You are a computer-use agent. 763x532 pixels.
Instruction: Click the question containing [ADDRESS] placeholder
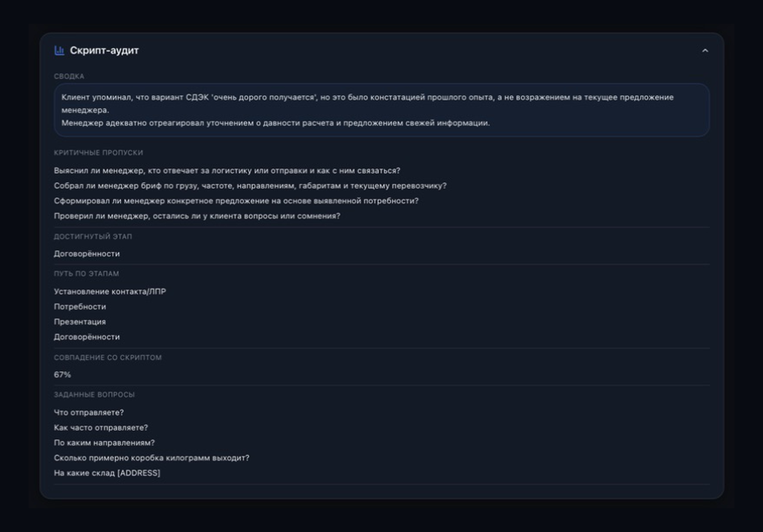coord(107,473)
